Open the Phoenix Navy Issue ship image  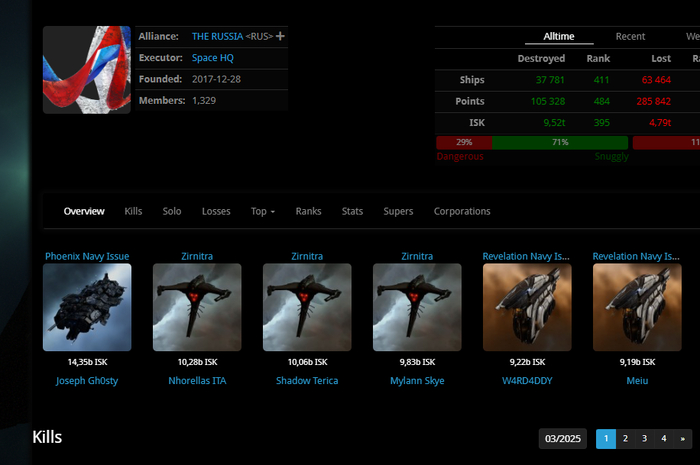pos(87,307)
